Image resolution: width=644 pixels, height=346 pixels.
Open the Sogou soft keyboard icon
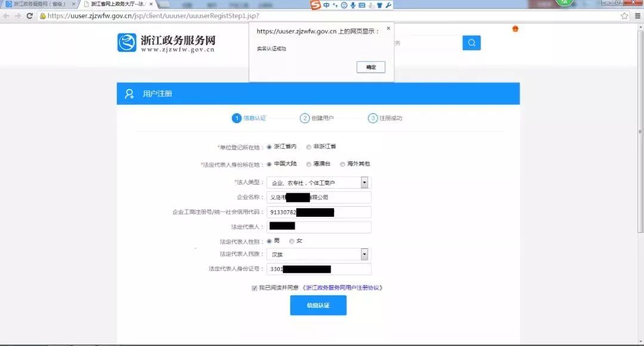(362, 5)
